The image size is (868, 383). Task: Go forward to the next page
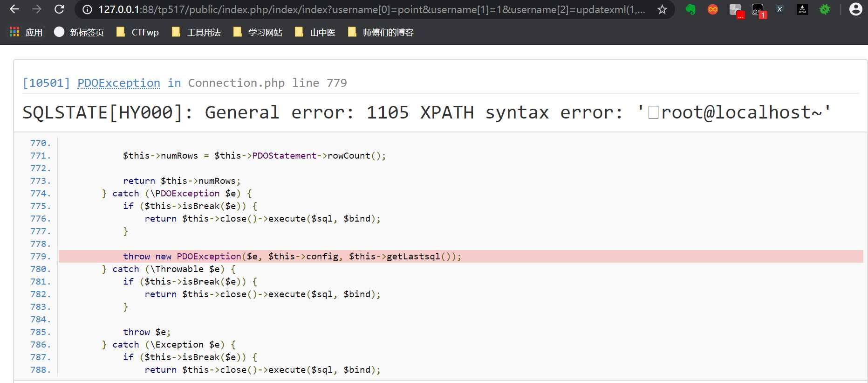(x=37, y=9)
